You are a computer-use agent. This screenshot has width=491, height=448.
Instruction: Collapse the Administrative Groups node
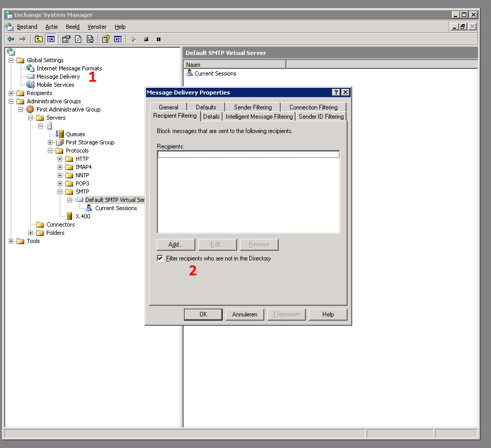pos(11,101)
